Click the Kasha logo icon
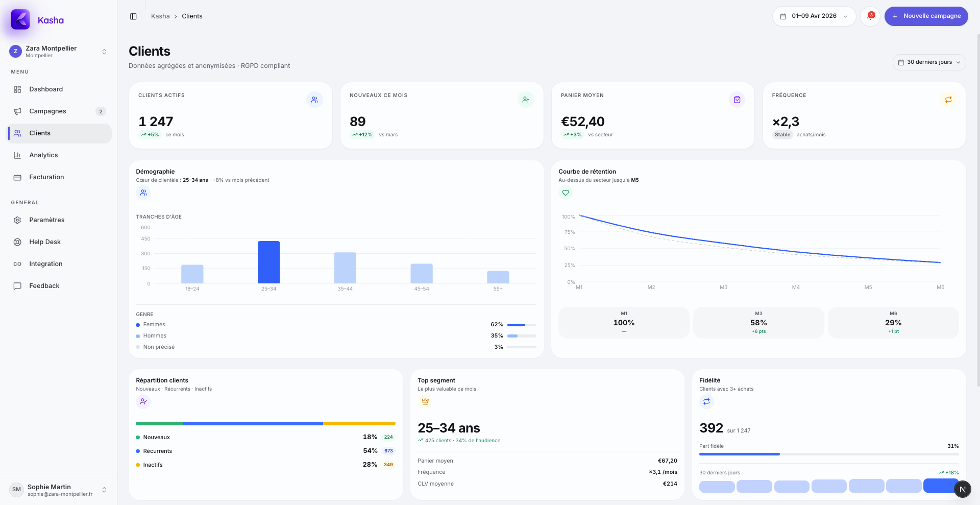 coord(20,20)
